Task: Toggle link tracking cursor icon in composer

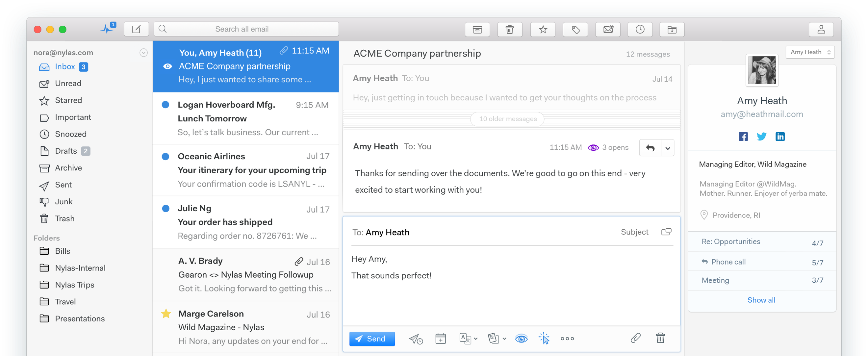Action: coord(544,339)
